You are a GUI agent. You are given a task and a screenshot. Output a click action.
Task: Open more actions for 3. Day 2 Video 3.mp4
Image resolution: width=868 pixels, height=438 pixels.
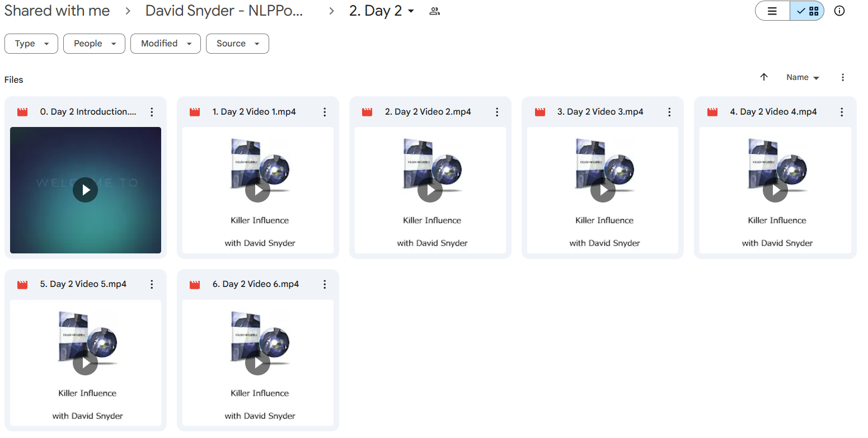(669, 112)
